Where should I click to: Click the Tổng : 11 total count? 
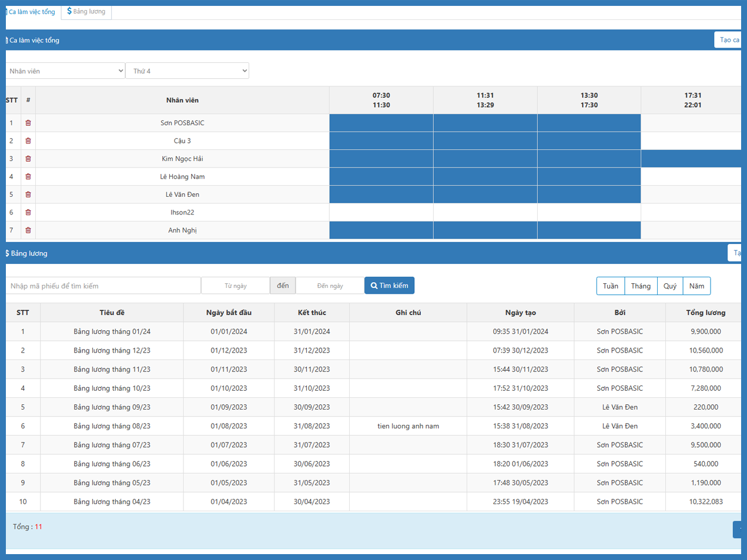28,527
